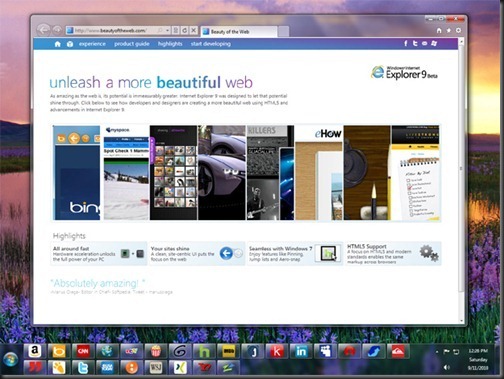Click the volume speaker tray icon
This screenshot has width=504, height=379.
pyautogui.click(x=446, y=367)
